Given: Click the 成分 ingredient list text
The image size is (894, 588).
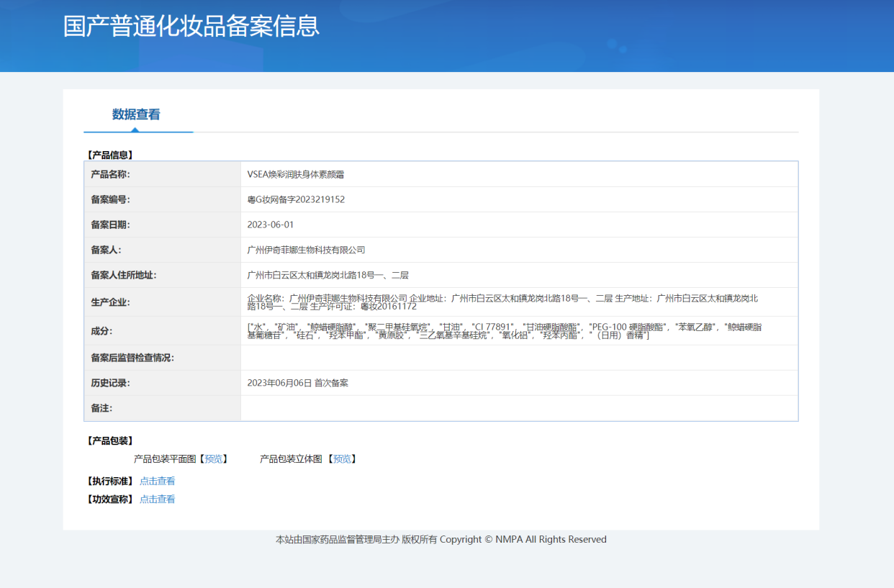Looking at the screenshot, I should click(x=505, y=331).
